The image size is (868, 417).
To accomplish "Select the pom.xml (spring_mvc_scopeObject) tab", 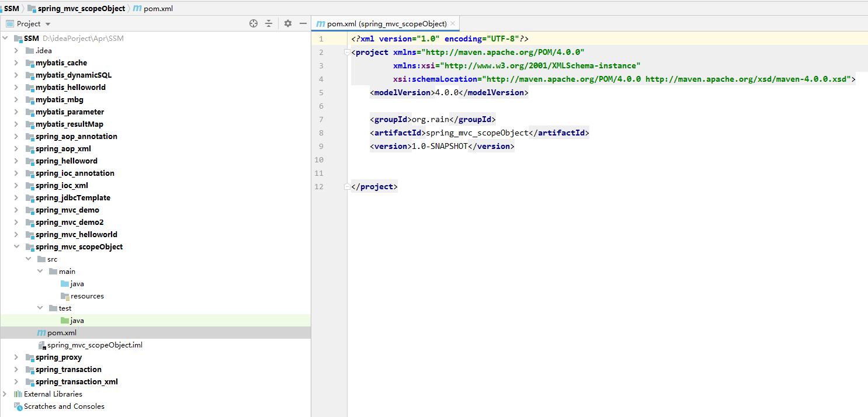I will pyautogui.click(x=386, y=24).
